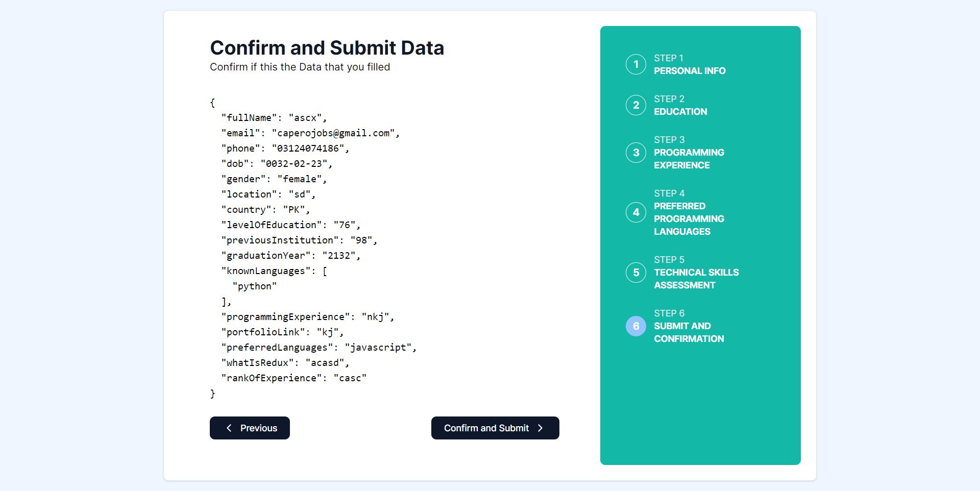Click the location line "sd"

click(268, 194)
